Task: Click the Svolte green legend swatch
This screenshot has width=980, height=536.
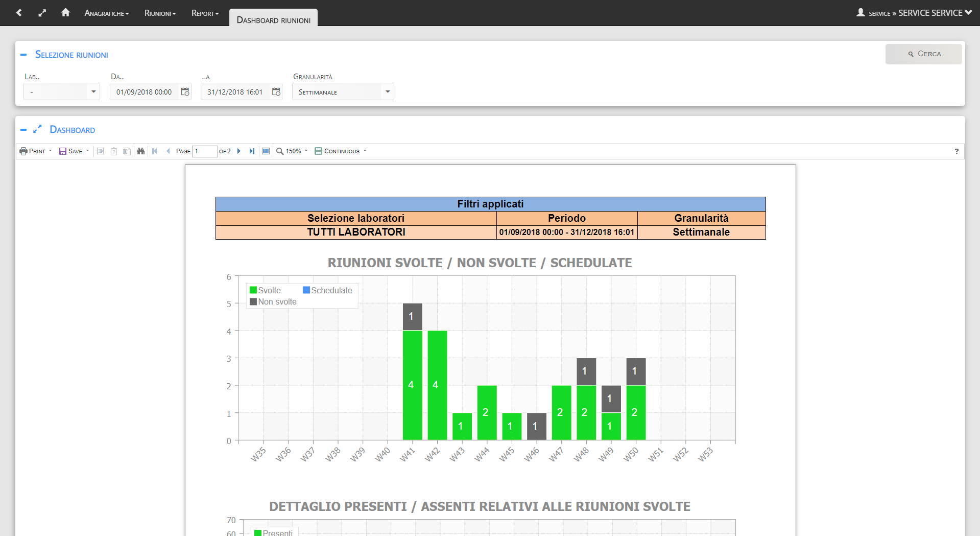Action: tap(253, 290)
